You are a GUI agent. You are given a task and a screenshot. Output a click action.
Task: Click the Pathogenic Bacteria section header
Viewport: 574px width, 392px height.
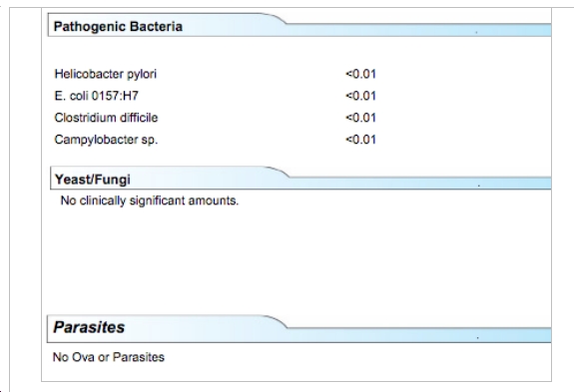[x=118, y=26]
